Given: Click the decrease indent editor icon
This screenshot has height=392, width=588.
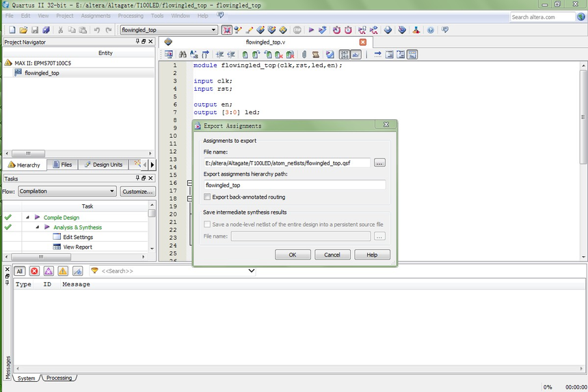Looking at the screenshot, I should coord(231,55).
